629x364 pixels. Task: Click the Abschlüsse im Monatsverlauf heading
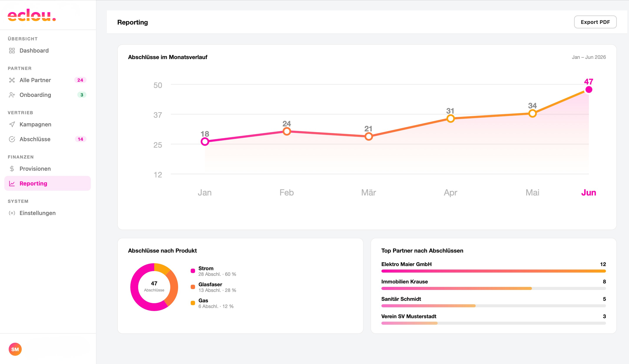click(x=168, y=57)
